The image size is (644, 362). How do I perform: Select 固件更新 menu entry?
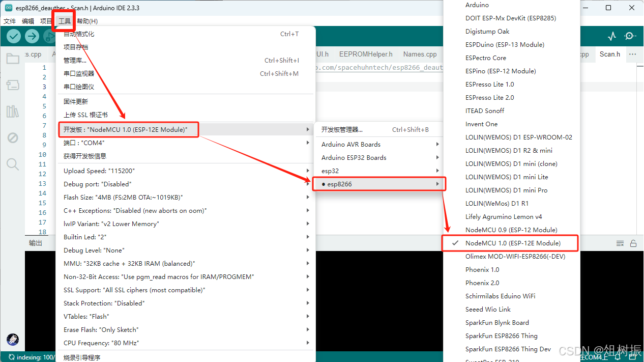point(186,101)
